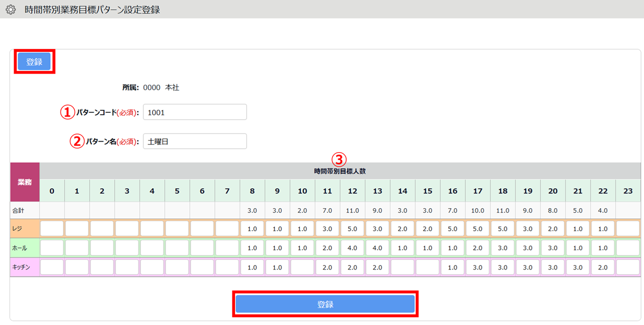Click the 業務 column header
This screenshot has height=325, width=644.
pos(25,182)
